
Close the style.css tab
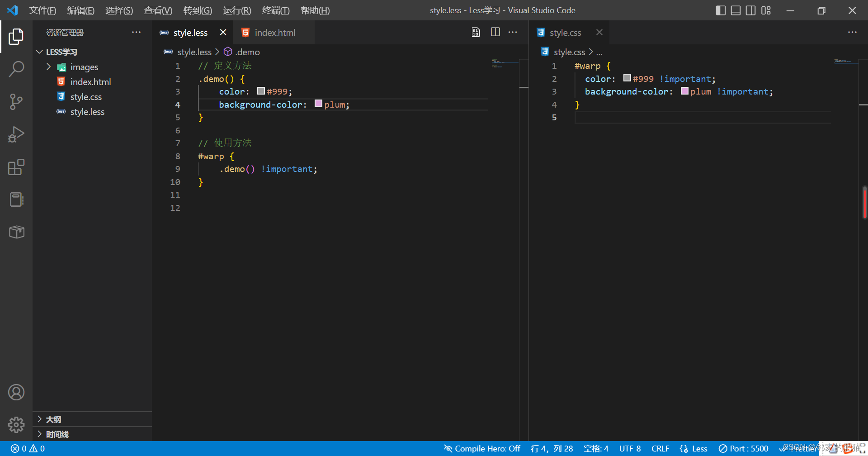pos(599,32)
